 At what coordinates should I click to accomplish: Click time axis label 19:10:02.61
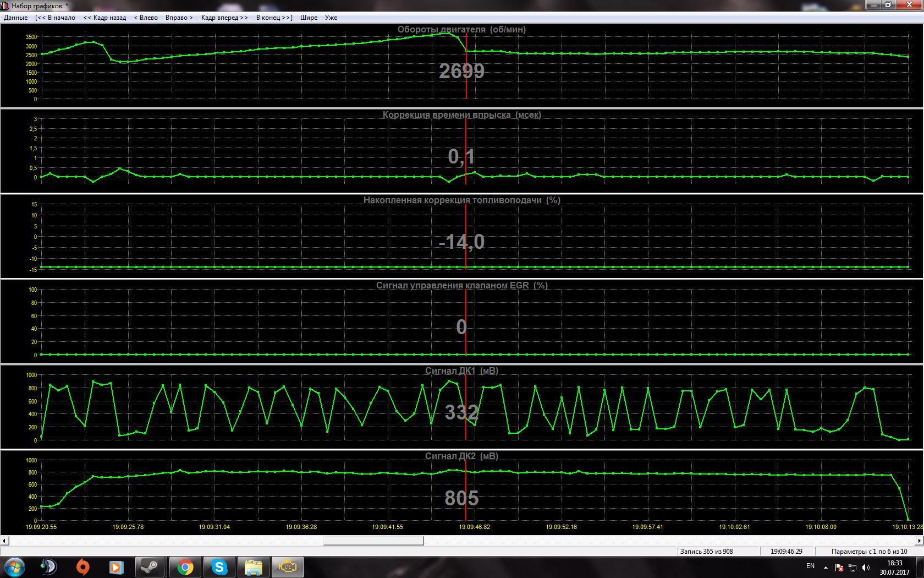[735, 527]
